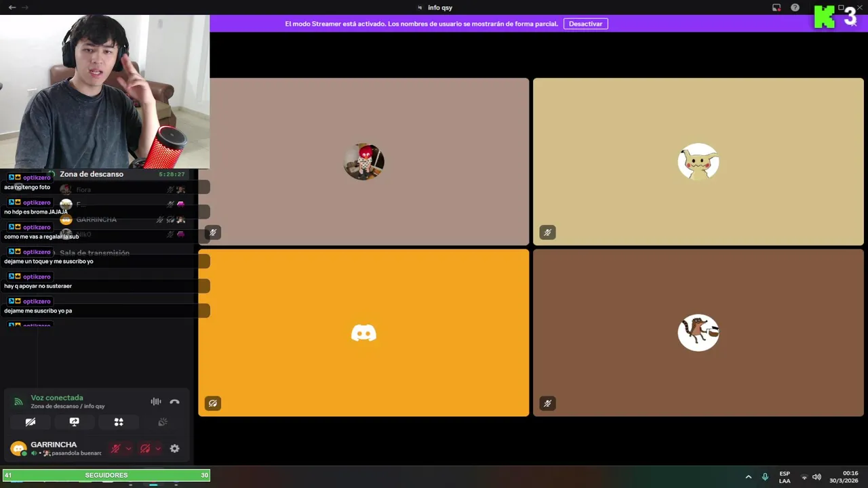Open volume speaker tray icon
This screenshot has height=488, width=868.
pyautogui.click(x=816, y=477)
